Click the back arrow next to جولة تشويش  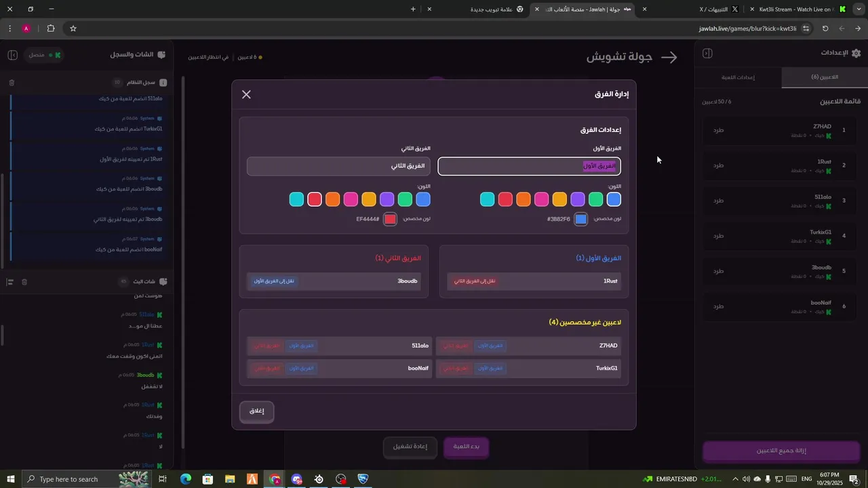coord(669,58)
